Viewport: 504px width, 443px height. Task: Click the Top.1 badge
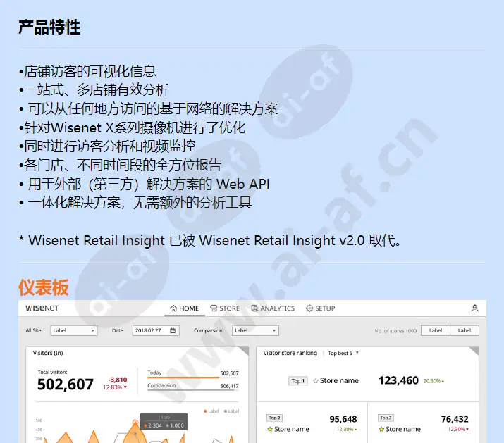click(298, 381)
